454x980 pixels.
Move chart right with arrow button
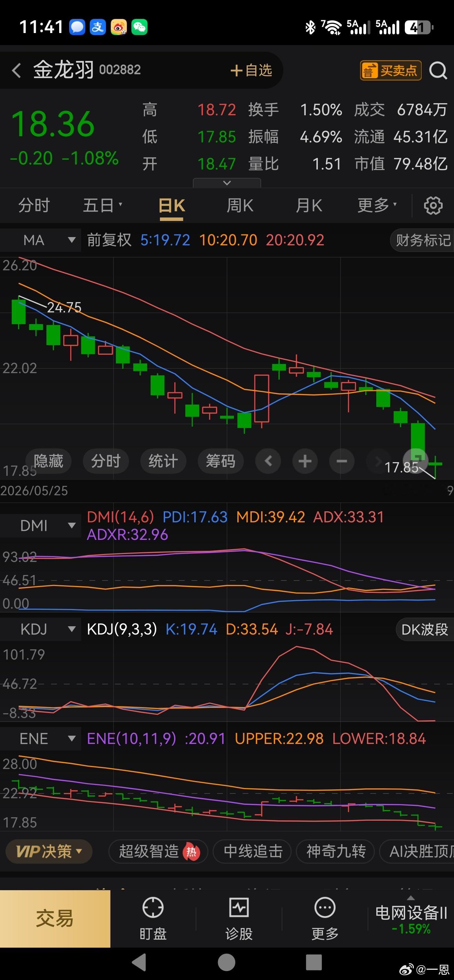click(378, 461)
